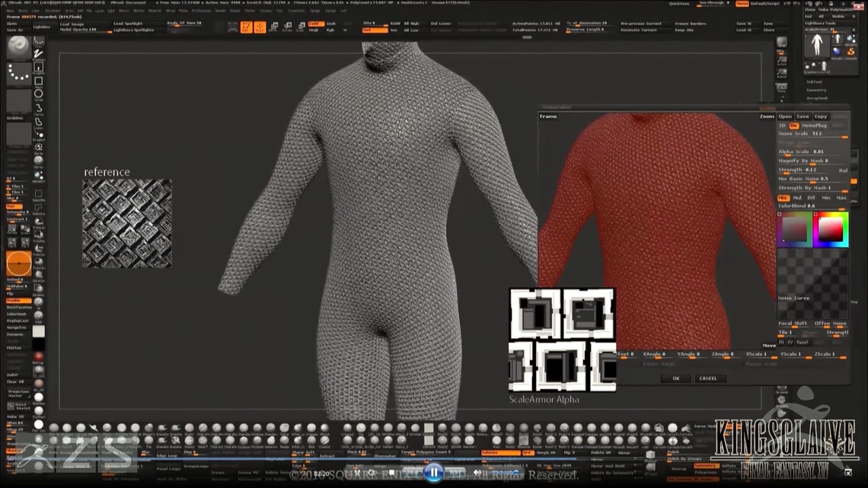Select the Mul blend mode
Screen dimensions: 868x488
798,197
